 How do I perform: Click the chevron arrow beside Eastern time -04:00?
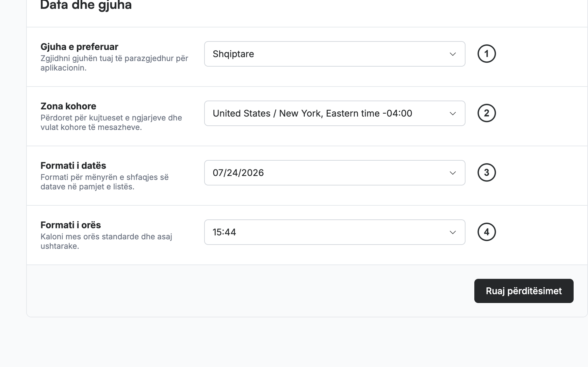tap(453, 114)
